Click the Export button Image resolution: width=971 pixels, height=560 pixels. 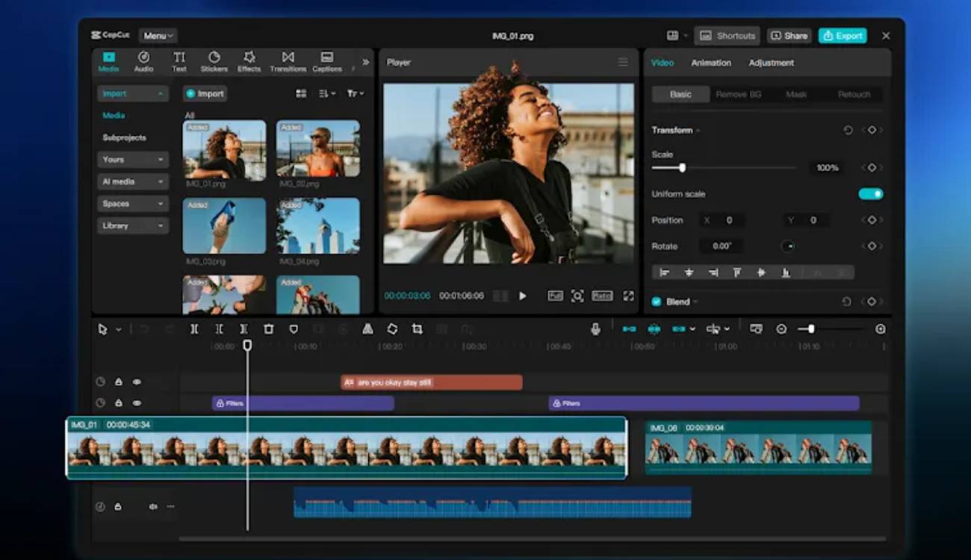click(843, 36)
